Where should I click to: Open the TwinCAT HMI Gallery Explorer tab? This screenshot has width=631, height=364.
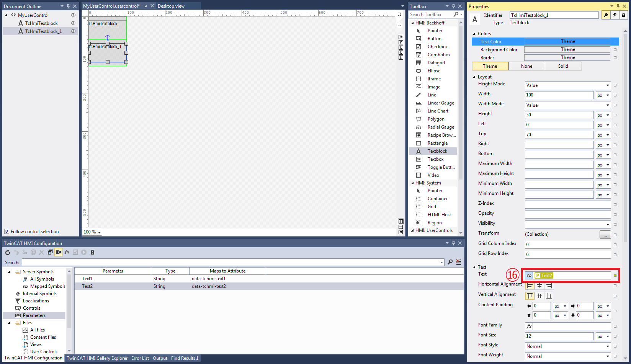tap(97, 358)
